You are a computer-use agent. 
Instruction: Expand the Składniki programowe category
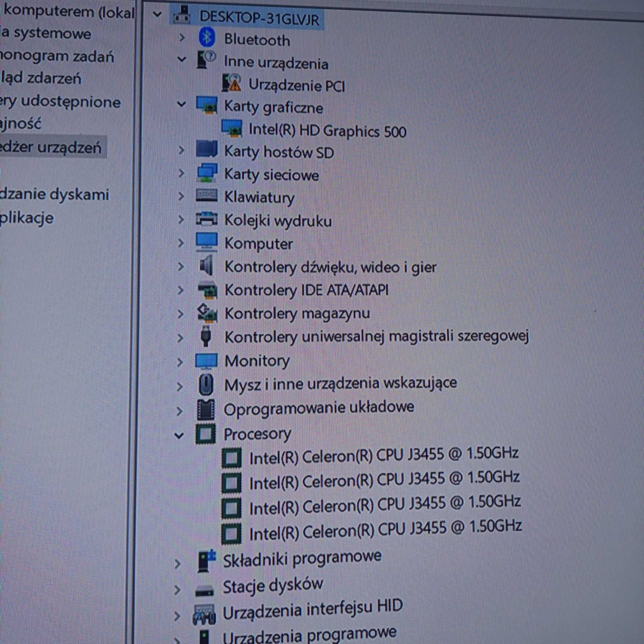[x=178, y=564]
